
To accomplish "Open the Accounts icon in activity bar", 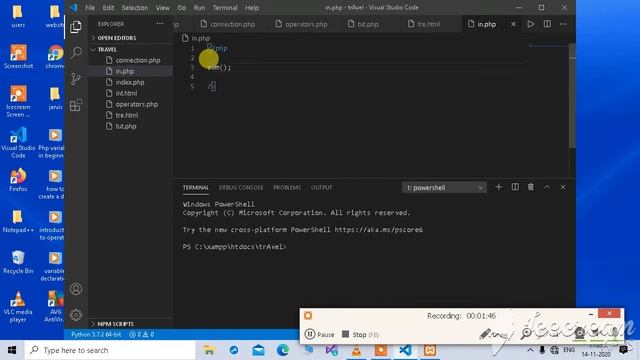I will 76,289.
